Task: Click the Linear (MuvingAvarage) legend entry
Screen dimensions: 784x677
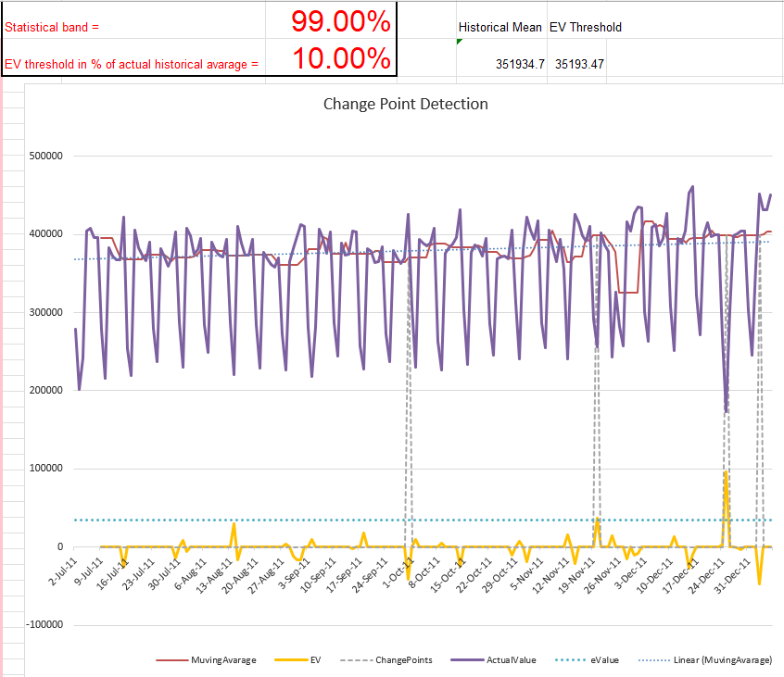Action: click(x=705, y=660)
